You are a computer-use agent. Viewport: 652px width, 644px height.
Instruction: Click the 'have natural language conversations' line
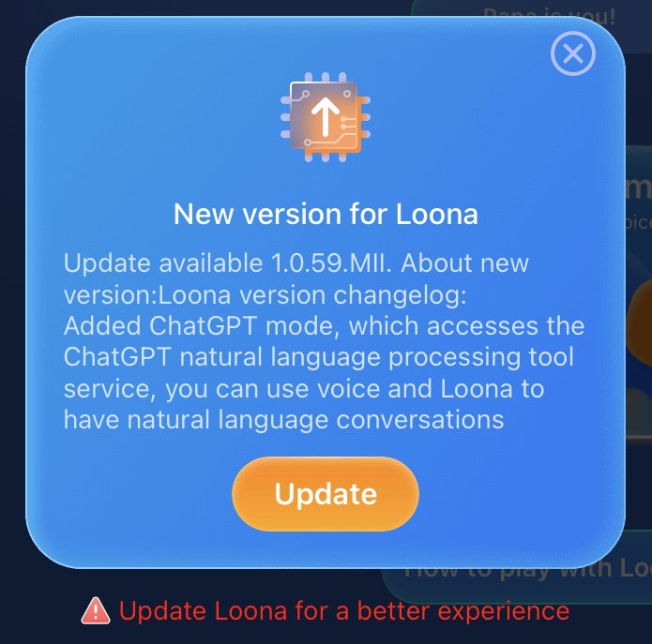click(283, 420)
